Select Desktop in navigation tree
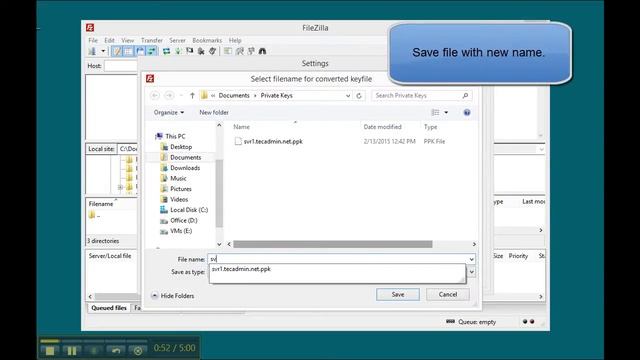640x360 pixels. click(181, 147)
